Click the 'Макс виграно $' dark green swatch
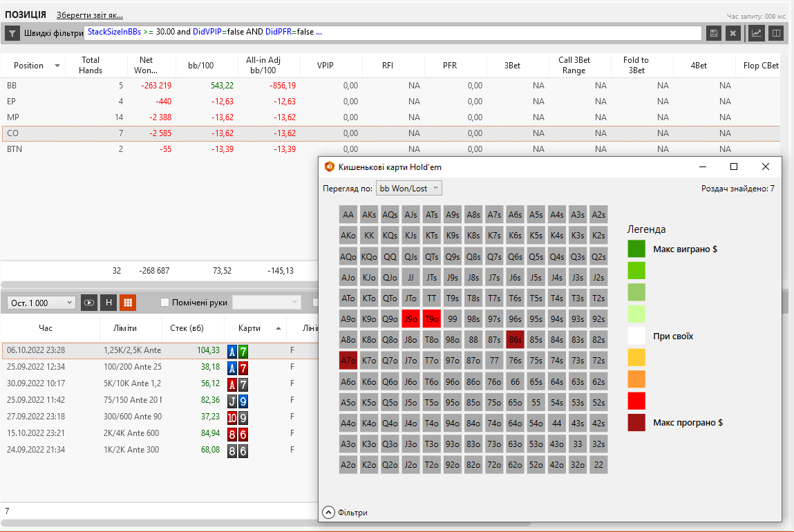The image size is (794, 532). coord(636,249)
